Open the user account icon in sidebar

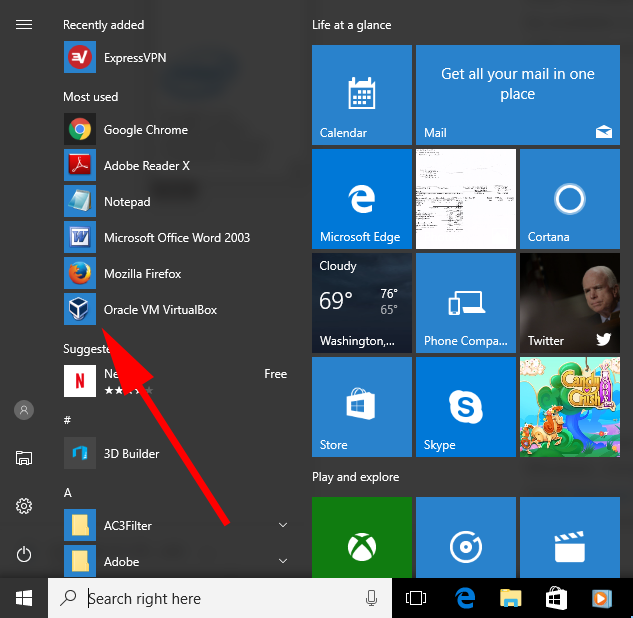(x=24, y=410)
